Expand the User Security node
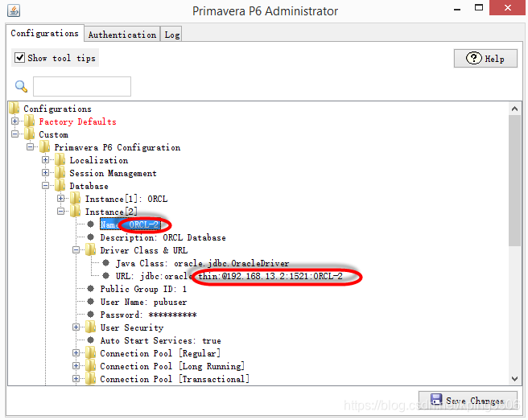 point(76,327)
